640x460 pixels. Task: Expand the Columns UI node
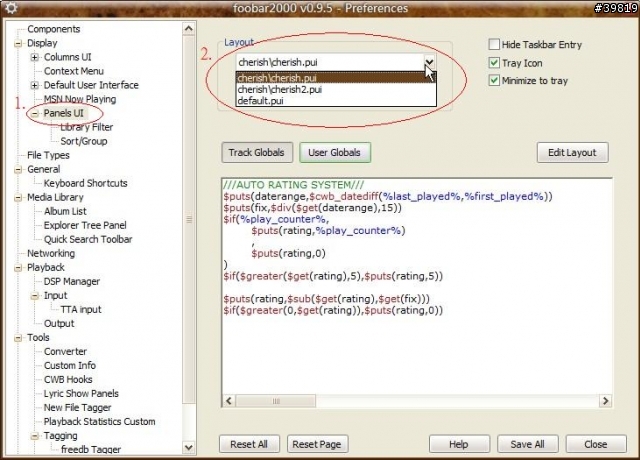35,57
